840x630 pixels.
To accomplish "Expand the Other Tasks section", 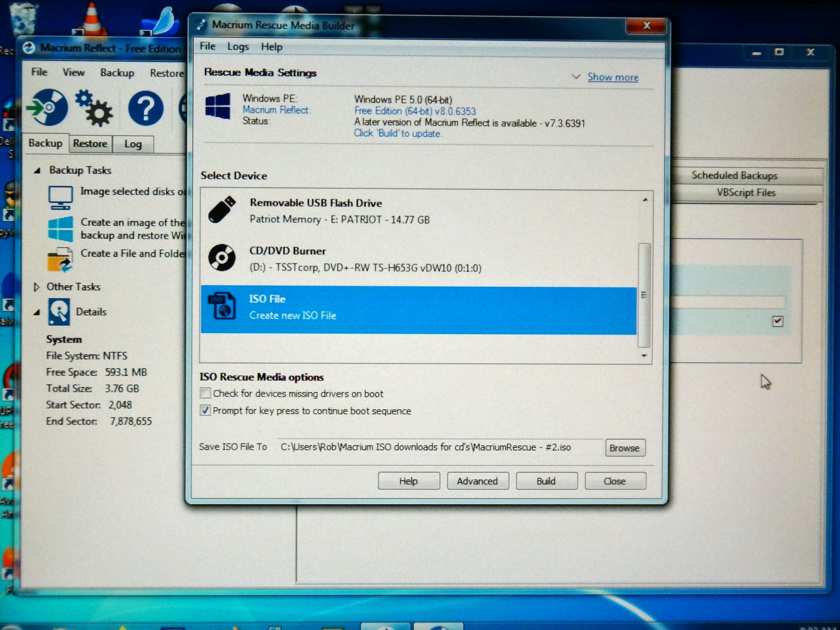I will [36, 287].
